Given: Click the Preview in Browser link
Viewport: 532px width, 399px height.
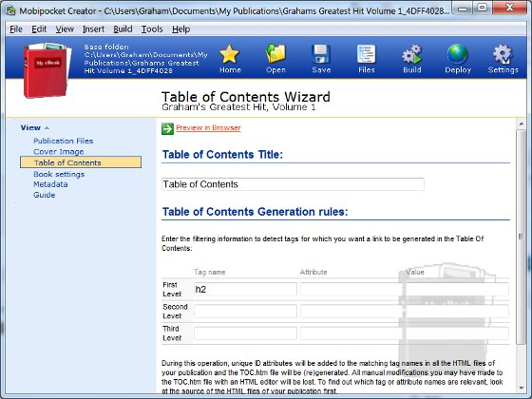Looking at the screenshot, I should click(208, 128).
